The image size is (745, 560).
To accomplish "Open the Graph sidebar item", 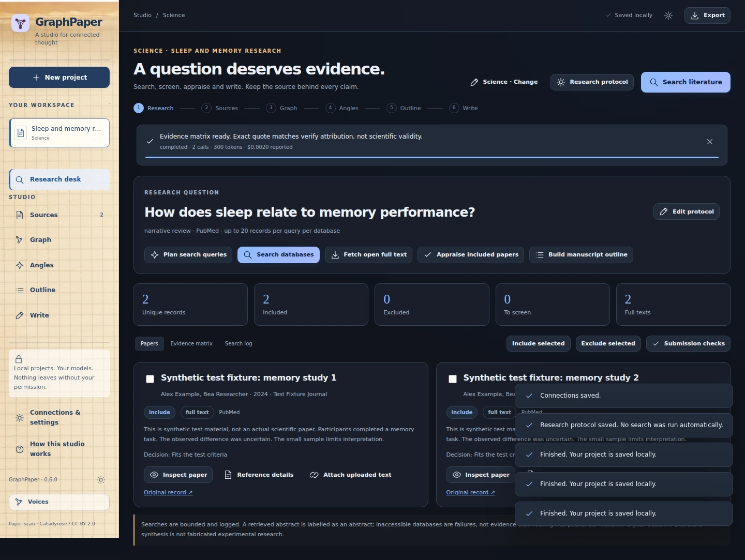I will (x=59, y=240).
